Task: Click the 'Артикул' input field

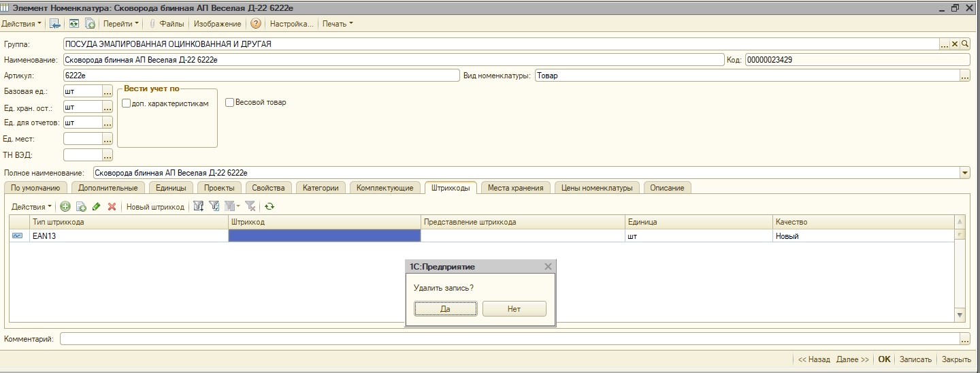Action: (x=261, y=76)
